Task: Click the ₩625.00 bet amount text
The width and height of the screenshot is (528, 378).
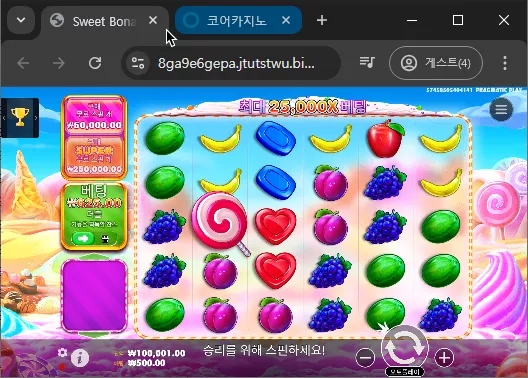Action: [x=94, y=203]
